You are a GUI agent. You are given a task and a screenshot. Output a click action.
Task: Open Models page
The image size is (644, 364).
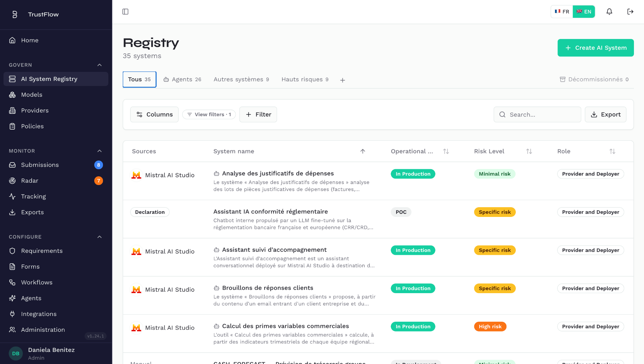click(x=56, y=95)
